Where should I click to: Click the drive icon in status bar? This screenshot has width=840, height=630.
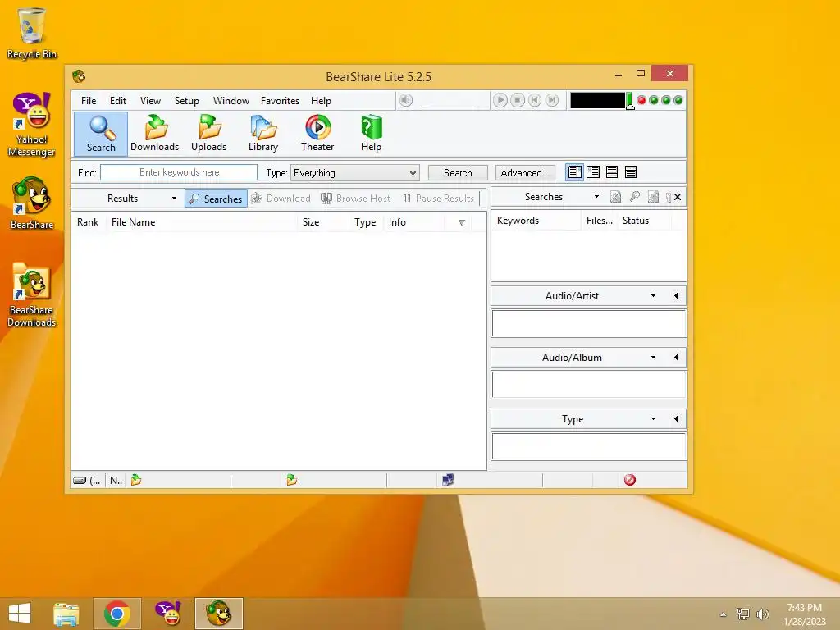point(80,481)
